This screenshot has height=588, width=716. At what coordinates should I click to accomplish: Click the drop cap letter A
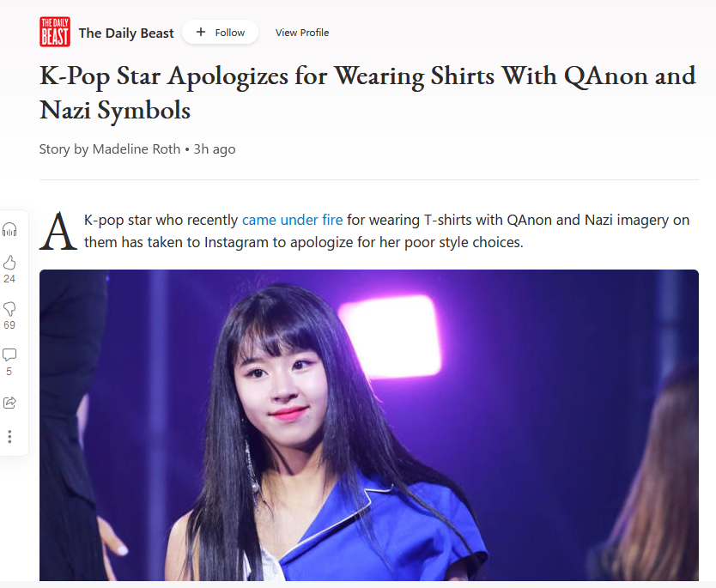click(x=58, y=231)
